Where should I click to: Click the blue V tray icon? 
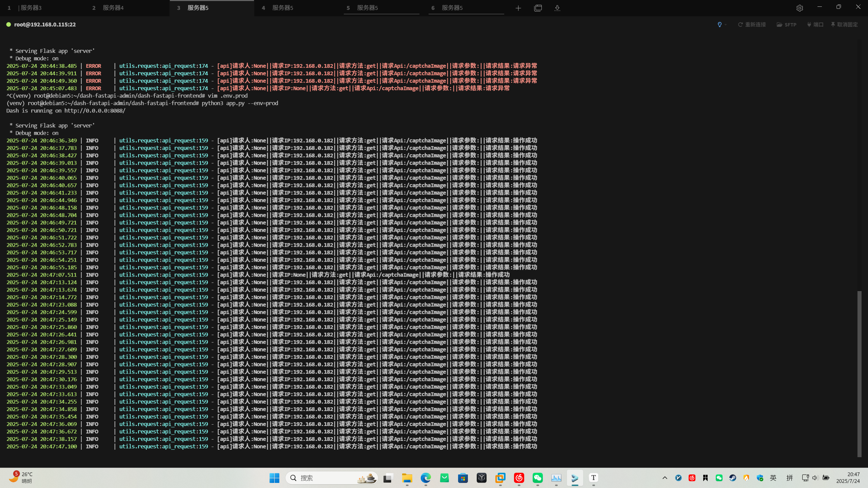tap(678, 478)
